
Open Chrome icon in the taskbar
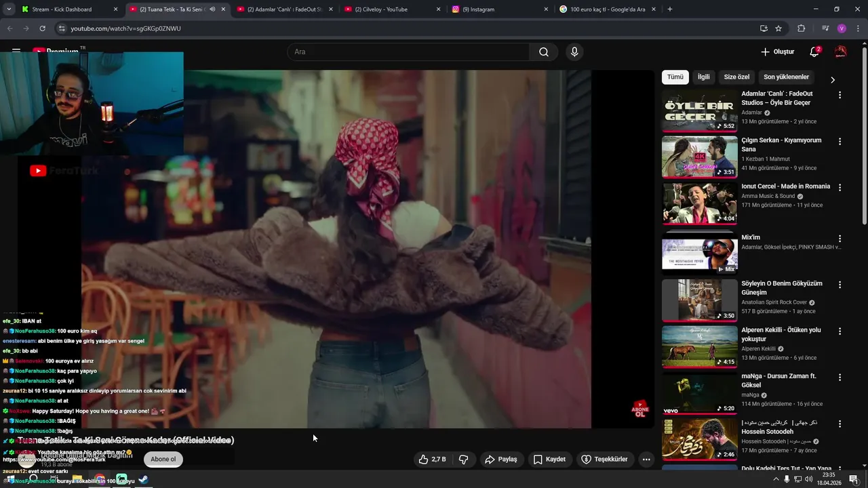(100, 479)
